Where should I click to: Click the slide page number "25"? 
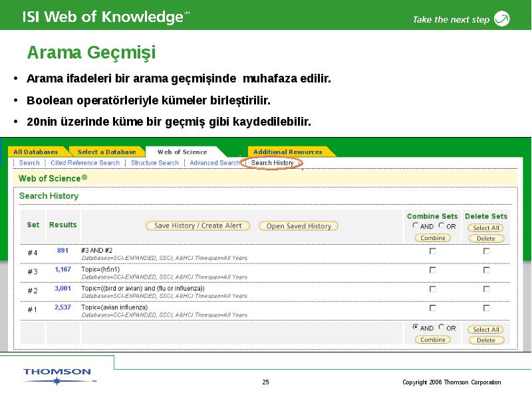coord(265,382)
